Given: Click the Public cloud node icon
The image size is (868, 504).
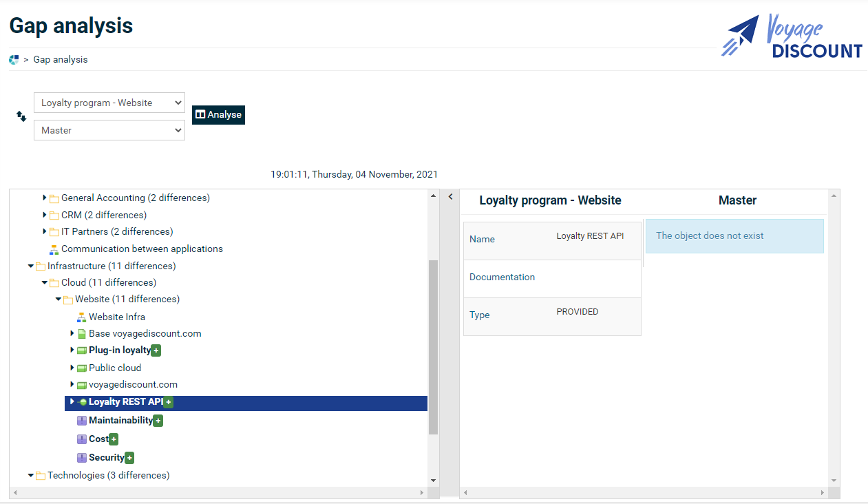Looking at the screenshot, I should click(x=81, y=368).
